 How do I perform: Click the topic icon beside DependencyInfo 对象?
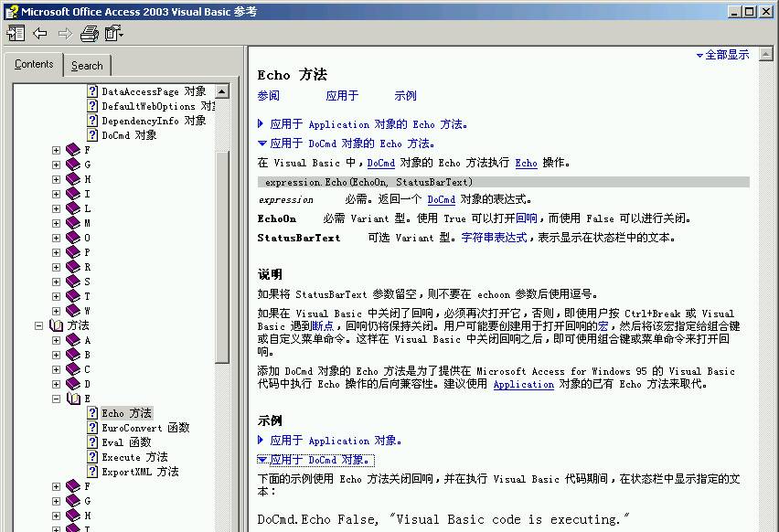[x=92, y=121]
